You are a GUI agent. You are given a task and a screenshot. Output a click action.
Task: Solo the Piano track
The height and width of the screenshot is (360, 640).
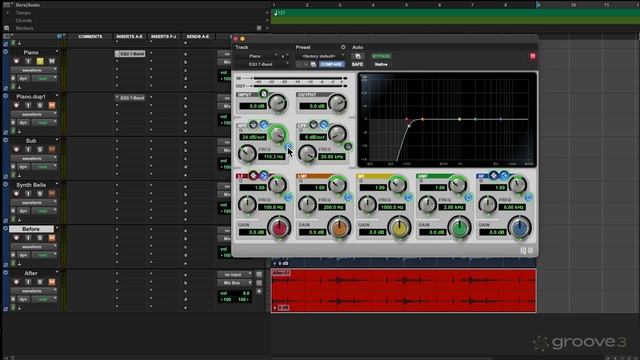40,61
